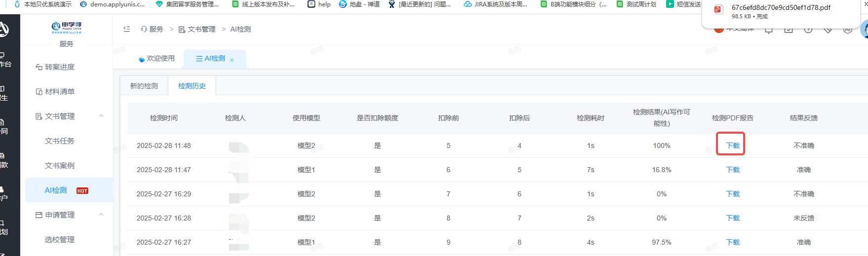Open the 材料清单 sidebar item
868x256 pixels.
(55, 92)
